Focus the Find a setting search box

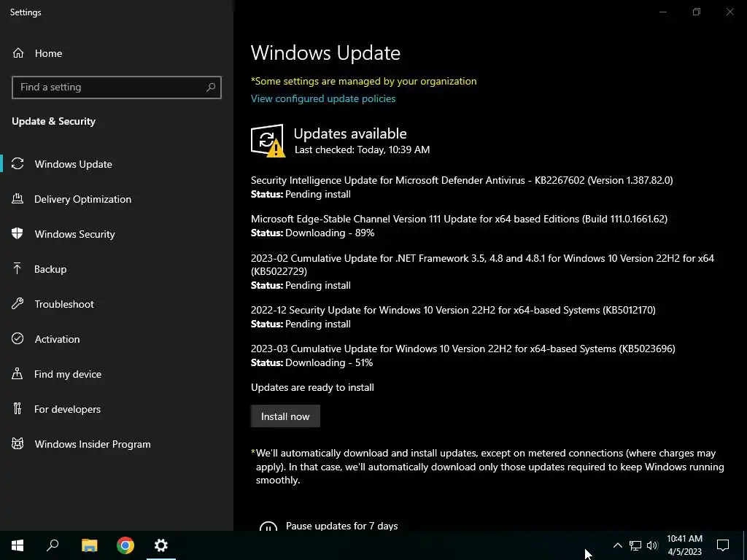pos(116,87)
